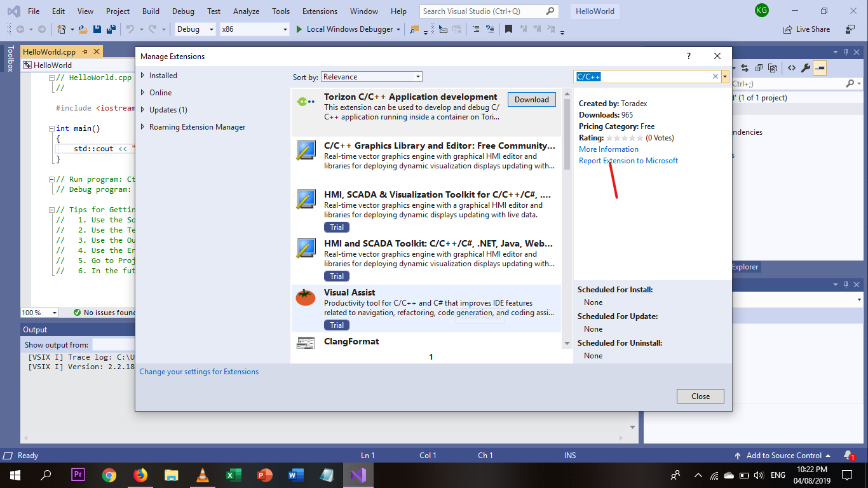Click the extension list scroll up arrow
The width and height of the screenshot is (868, 488).
[x=567, y=94]
